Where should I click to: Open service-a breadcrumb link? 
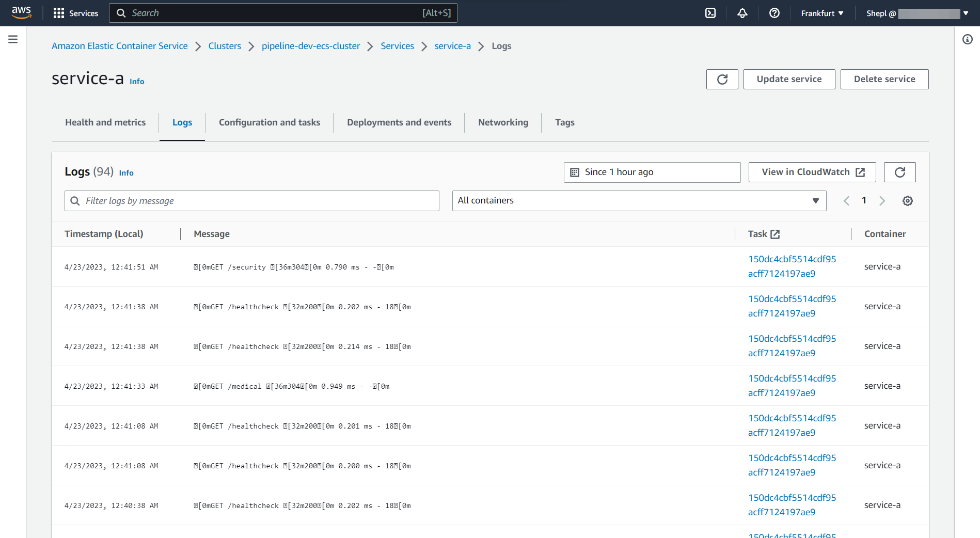[x=453, y=46]
